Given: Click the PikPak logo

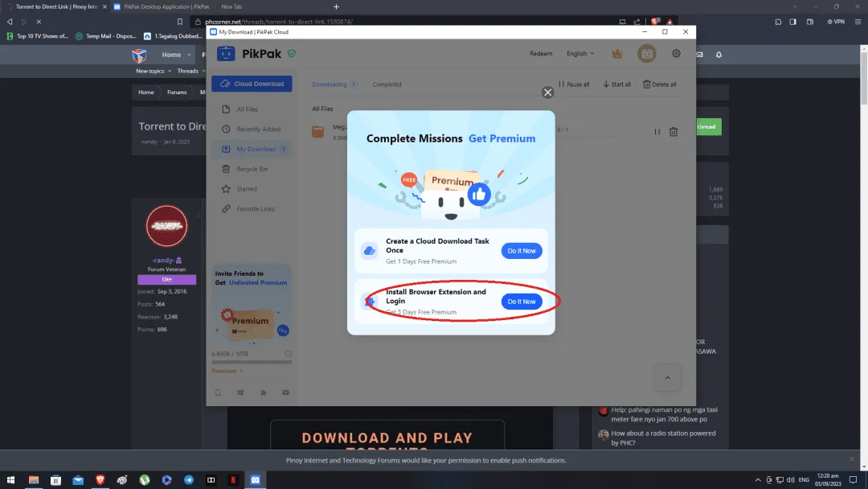Looking at the screenshot, I should pos(250,54).
